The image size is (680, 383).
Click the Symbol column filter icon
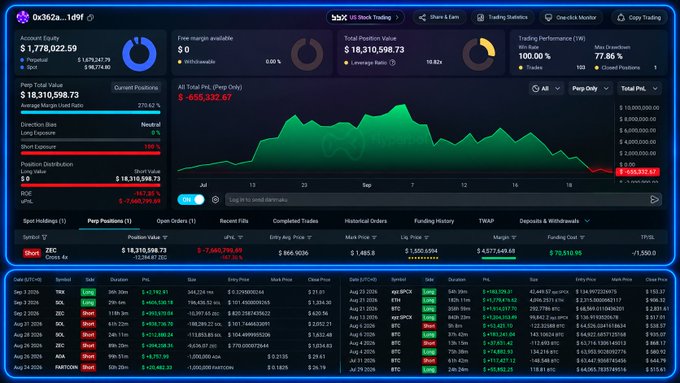tap(44, 238)
